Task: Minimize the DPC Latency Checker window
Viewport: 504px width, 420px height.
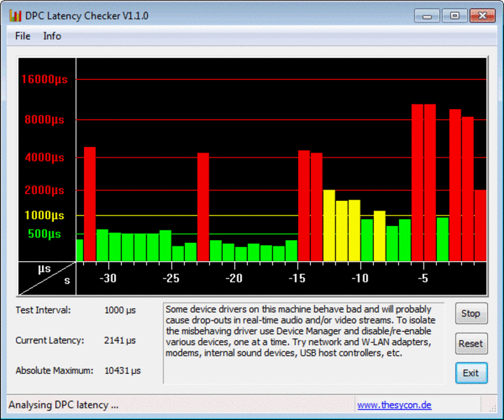Action: [x=427, y=15]
